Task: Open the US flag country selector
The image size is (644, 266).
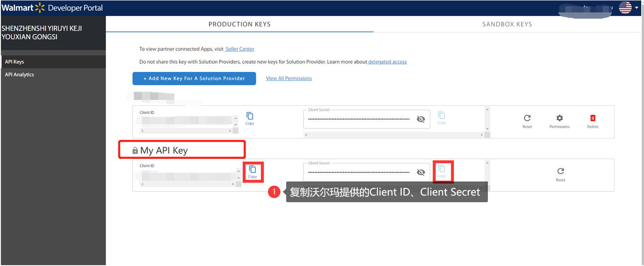Action: [625, 7]
